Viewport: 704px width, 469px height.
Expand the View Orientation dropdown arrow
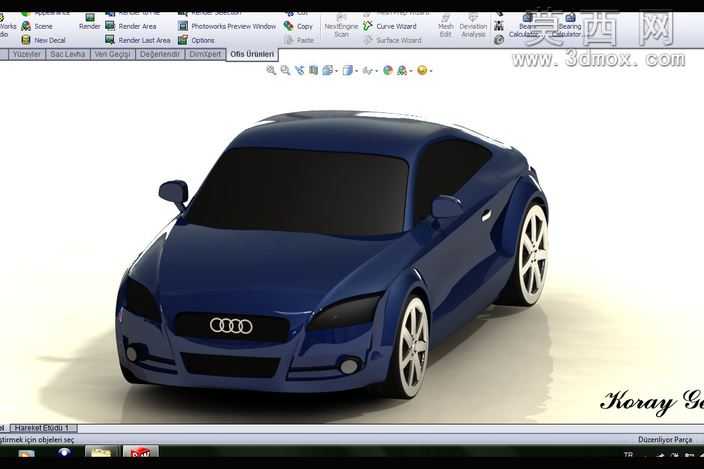tap(336, 71)
